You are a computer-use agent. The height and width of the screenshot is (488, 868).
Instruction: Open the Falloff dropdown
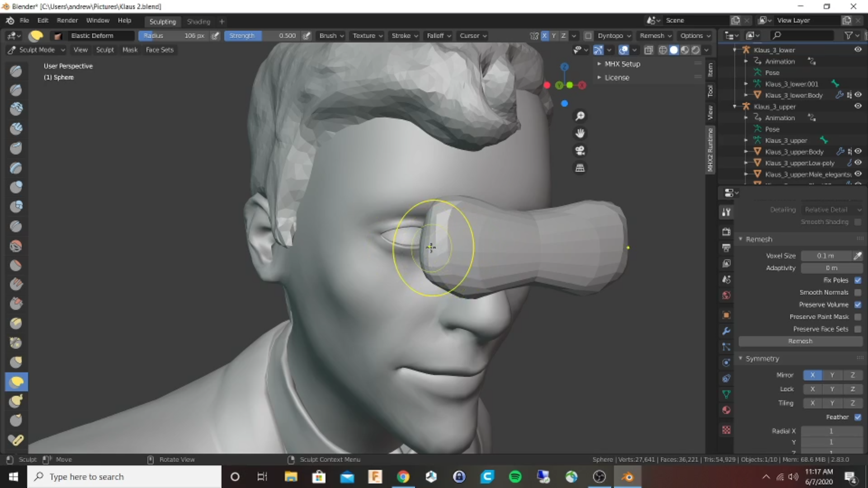point(438,36)
